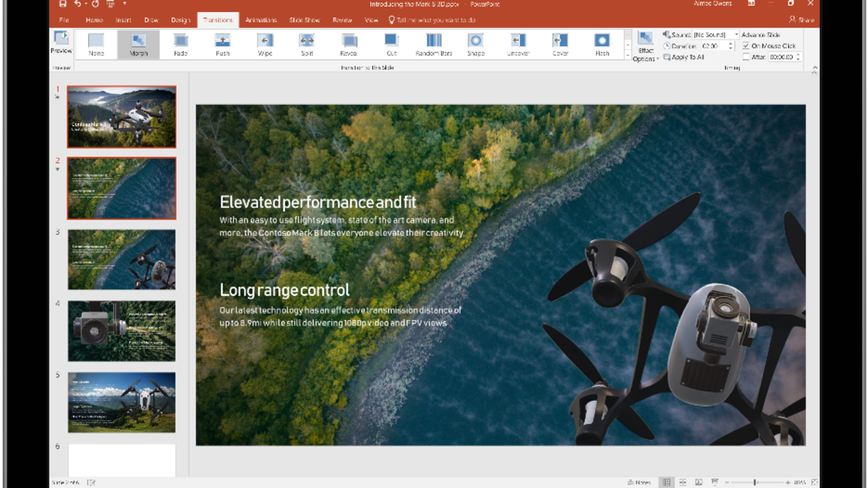Click 'Long range control' heading on slide
The image size is (868, 488).
point(285,290)
